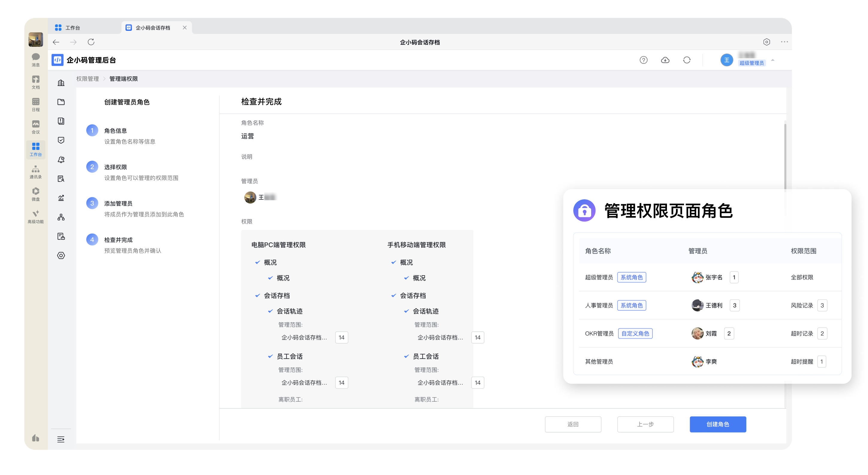
Task: Click the 返回 button
Action: [x=573, y=424]
